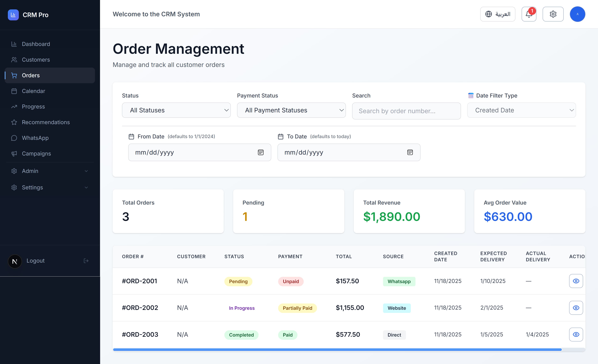Viewport: 598px width, 364px height.
Task: Open the All Payment Statuses dropdown
Action: click(291, 110)
